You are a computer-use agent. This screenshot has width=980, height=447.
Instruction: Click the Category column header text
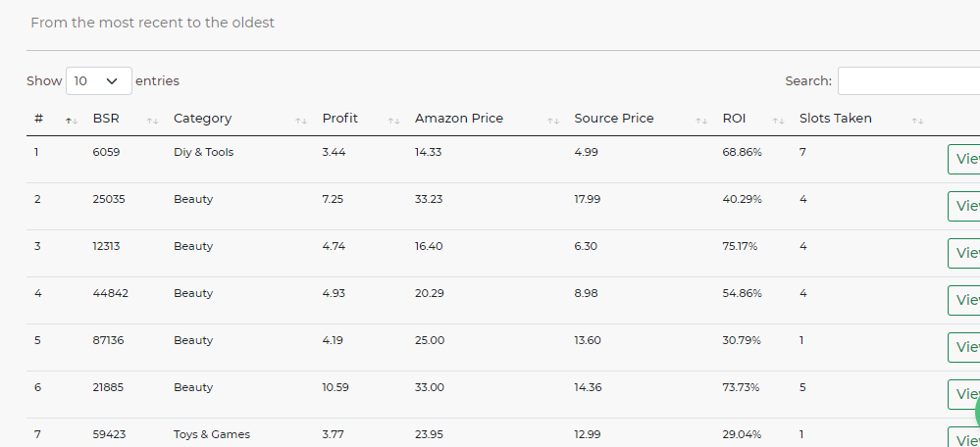click(x=202, y=119)
